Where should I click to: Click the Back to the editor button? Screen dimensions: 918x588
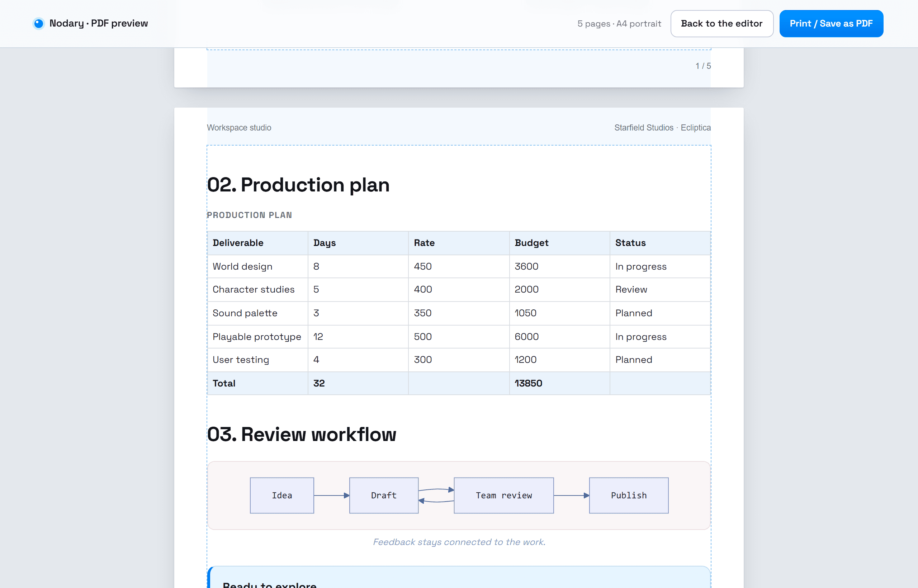[x=722, y=24]
